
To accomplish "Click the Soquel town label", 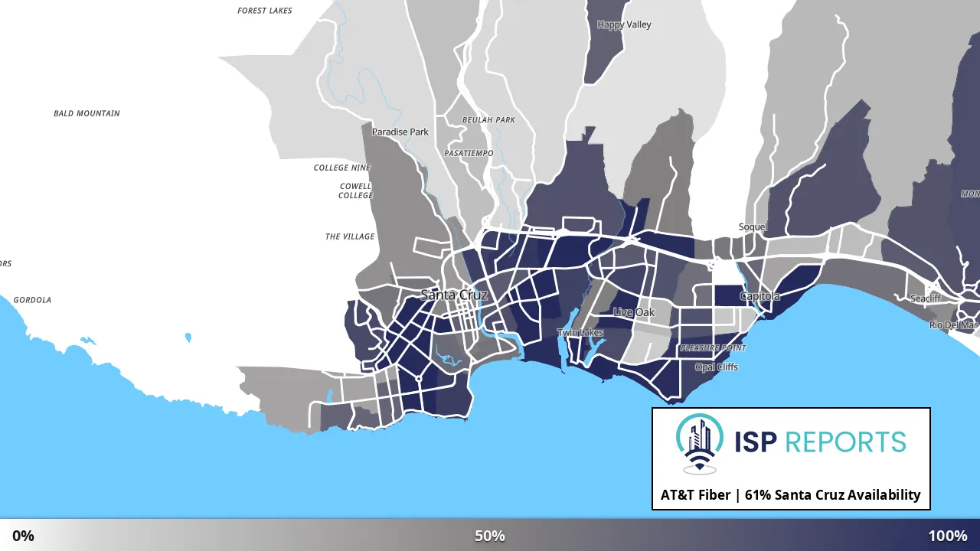I will [753, 227].
